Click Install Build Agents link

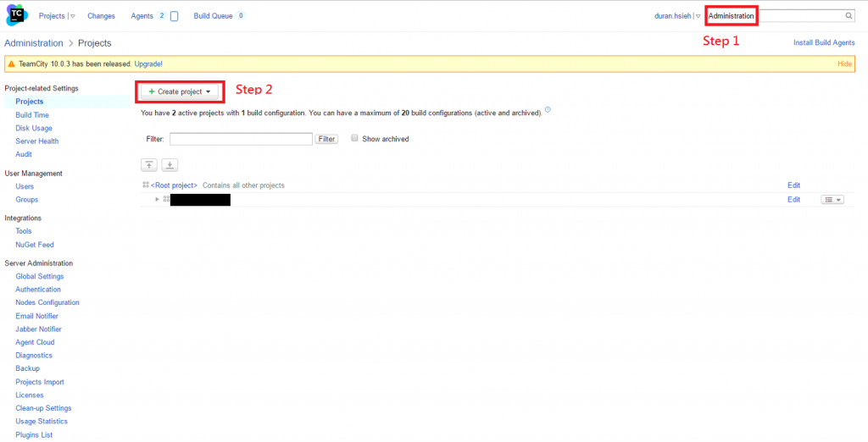coord(824,42)
